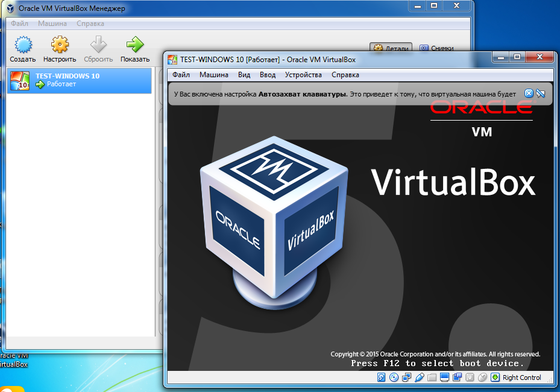Open Файл menu in Manager window
Image resolution: width=560 pixels, height=392 pixels.
point(19,24)
